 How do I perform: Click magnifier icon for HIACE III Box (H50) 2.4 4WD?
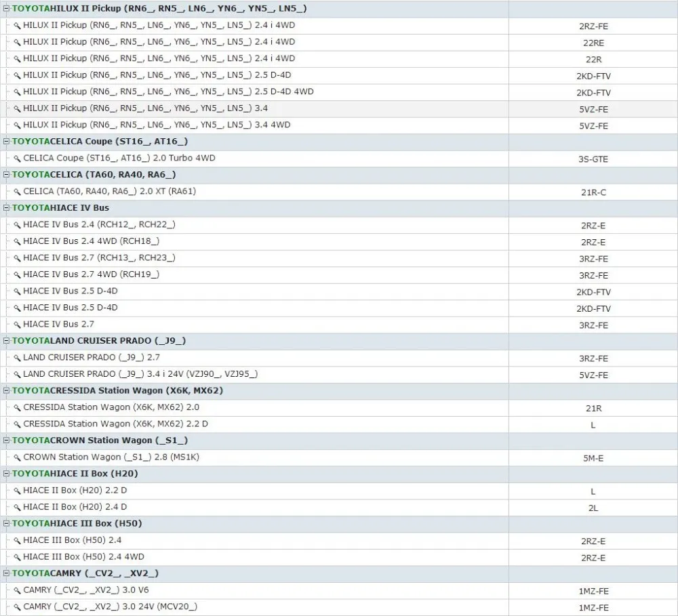pos(17,557)
